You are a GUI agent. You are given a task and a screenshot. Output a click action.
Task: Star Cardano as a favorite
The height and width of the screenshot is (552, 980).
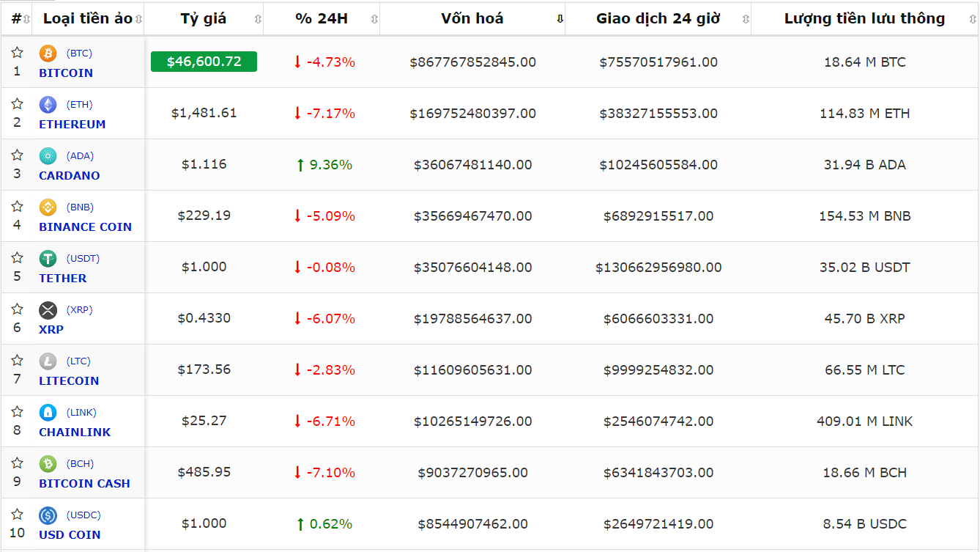coord(17,155)
